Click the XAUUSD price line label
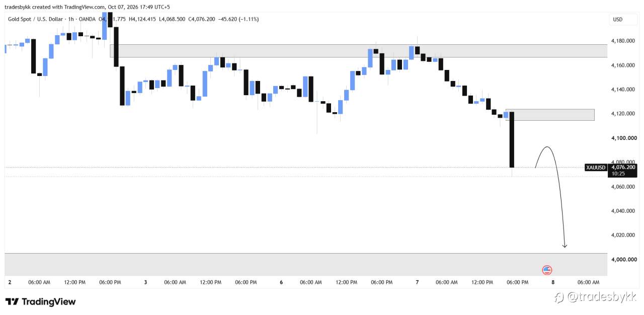644x315 pixels. pyautogui.click(x=596, y=168)
